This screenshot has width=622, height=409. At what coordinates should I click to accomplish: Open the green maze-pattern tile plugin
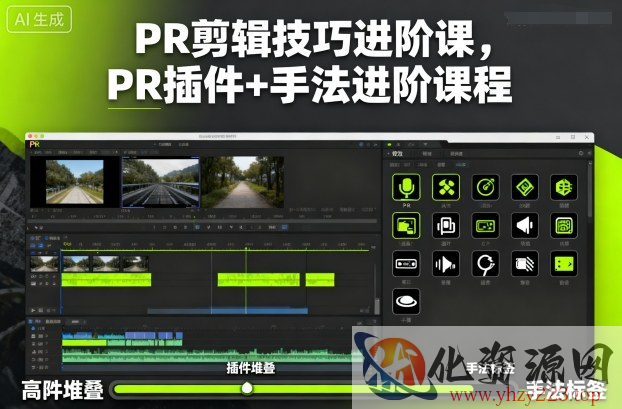(x=564, y=225)
